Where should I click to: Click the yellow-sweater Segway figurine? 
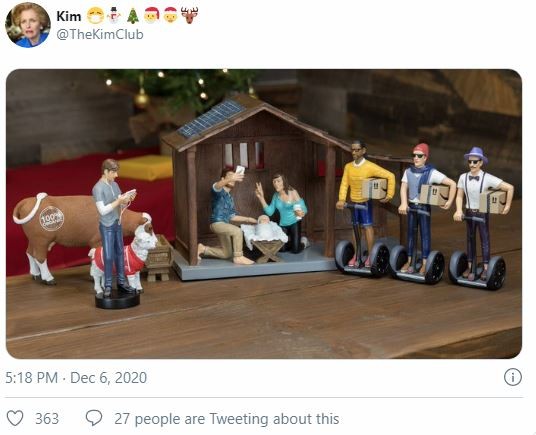[364, 208]
